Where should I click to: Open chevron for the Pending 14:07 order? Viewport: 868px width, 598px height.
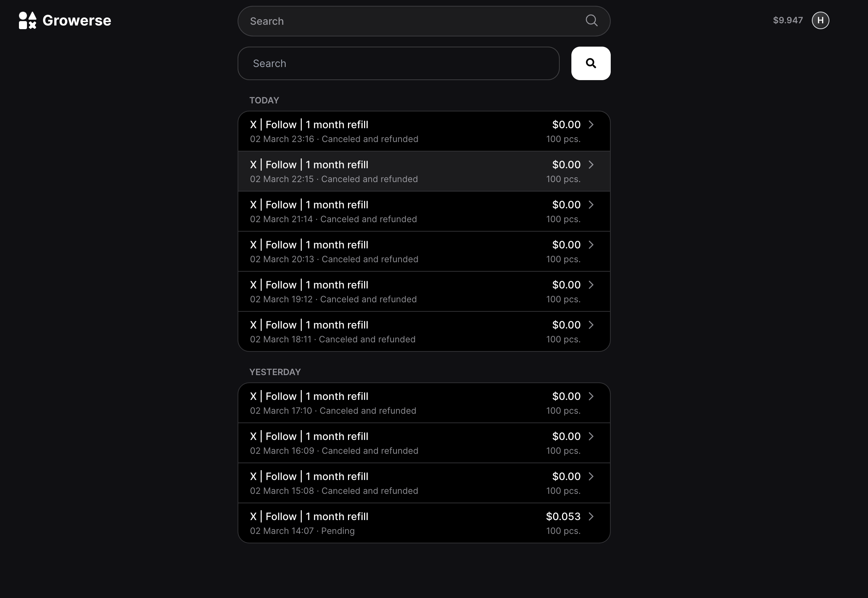[x=591, y=516]
